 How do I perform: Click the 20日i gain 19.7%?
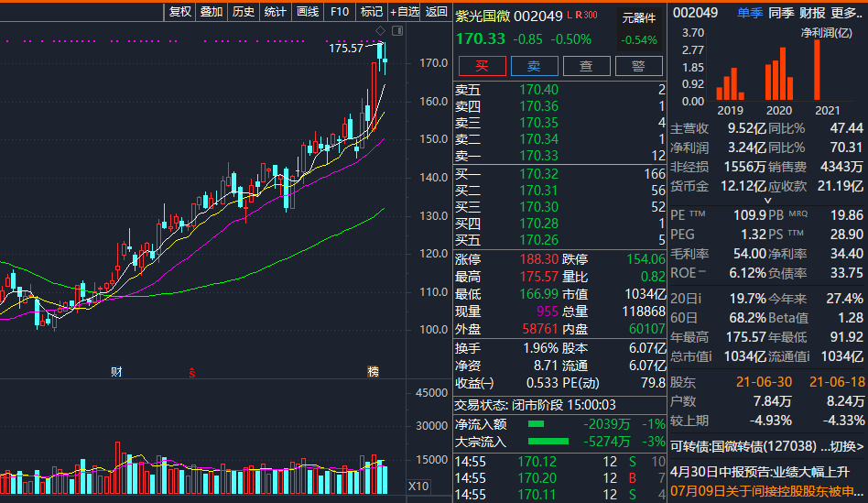click(x=748, y=299)
